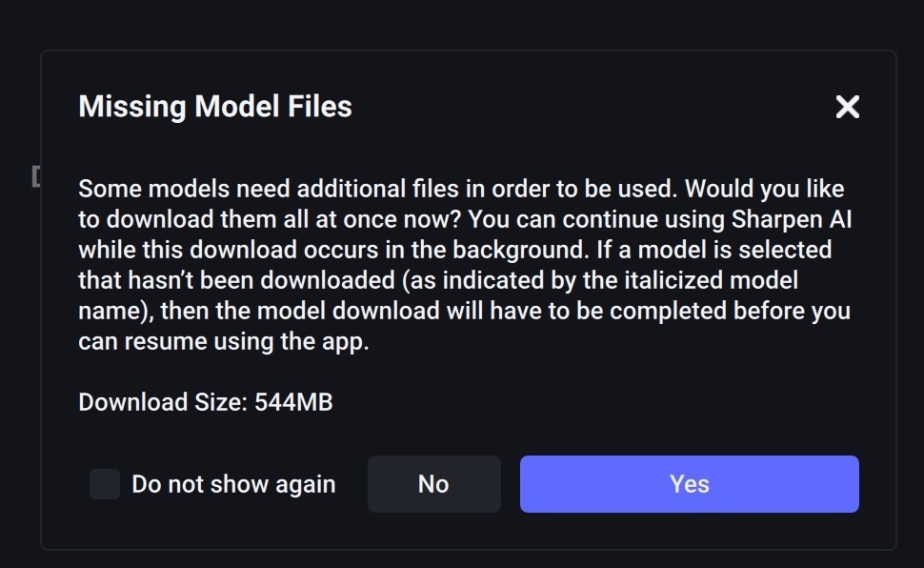Viewport: 924px width, 568px height.
Task: Click the "544MB" size value
Action: click(x=293, y=402)
